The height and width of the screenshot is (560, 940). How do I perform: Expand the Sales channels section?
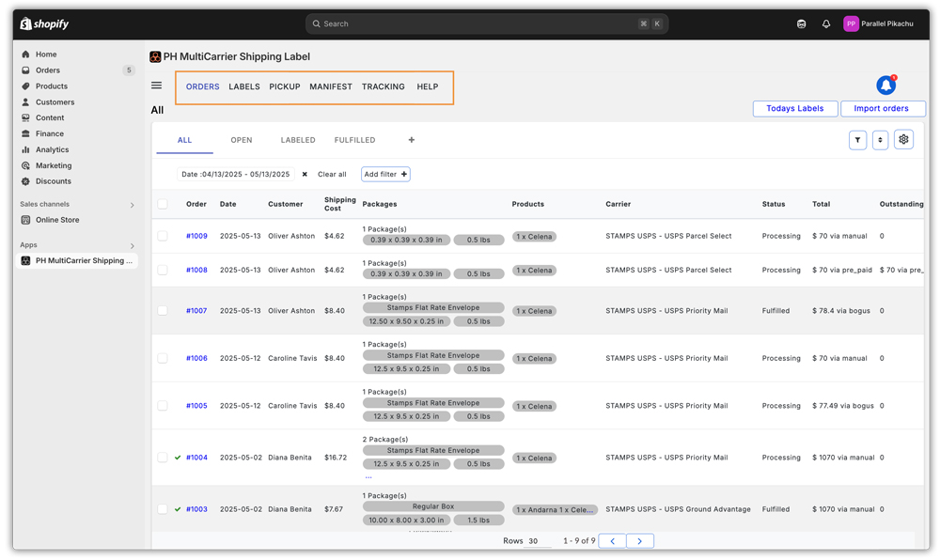pos(132,205)
